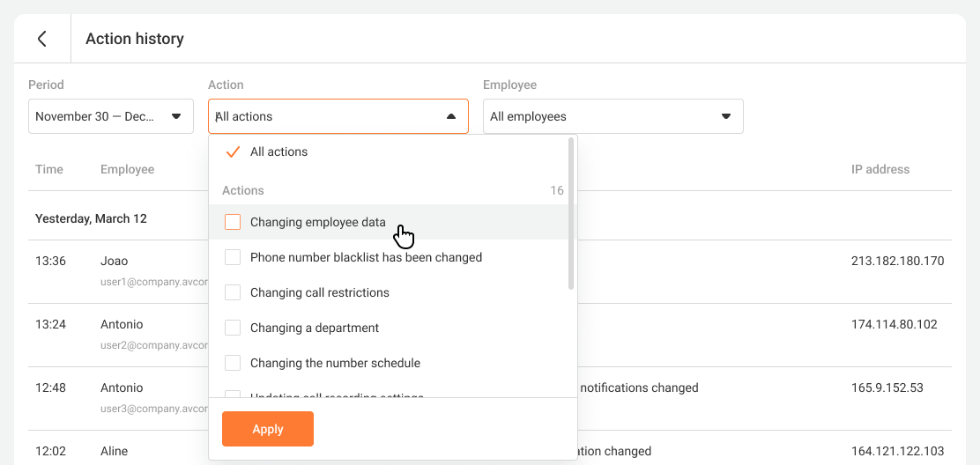Check Changing call restrictions checkbox

coord(233,292)
